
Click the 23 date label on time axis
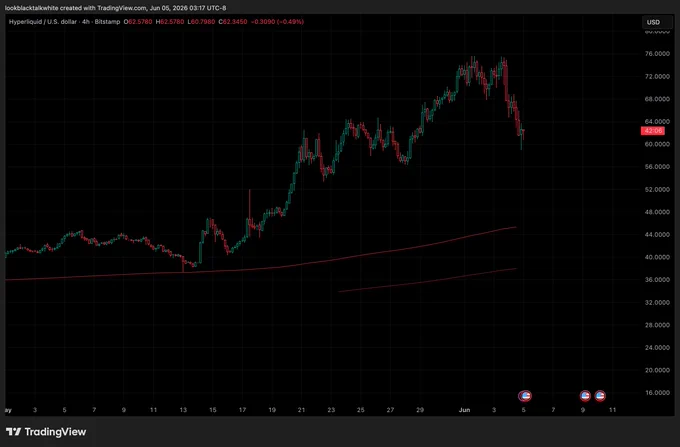click(331, 410)
